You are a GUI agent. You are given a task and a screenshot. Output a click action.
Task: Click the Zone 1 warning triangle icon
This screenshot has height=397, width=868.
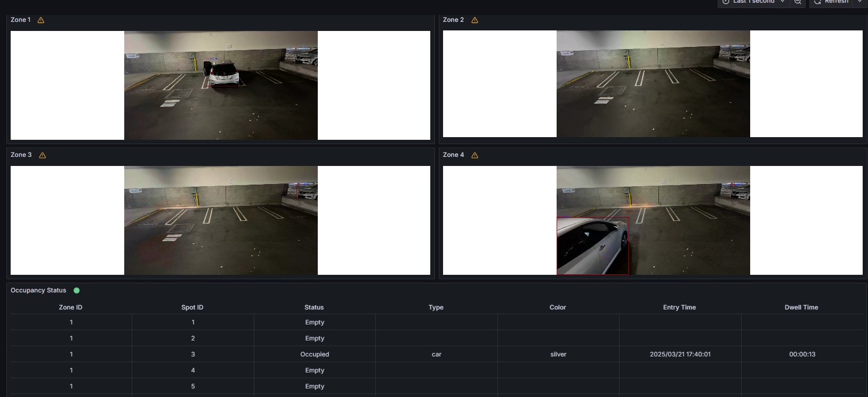pyautogui.click(x=41, y=20)
